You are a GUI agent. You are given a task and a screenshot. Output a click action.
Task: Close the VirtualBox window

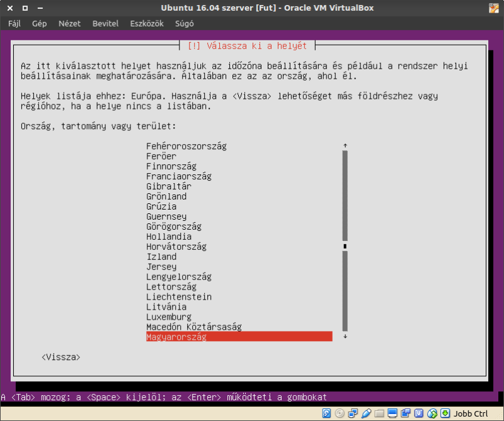click(10, 8)
